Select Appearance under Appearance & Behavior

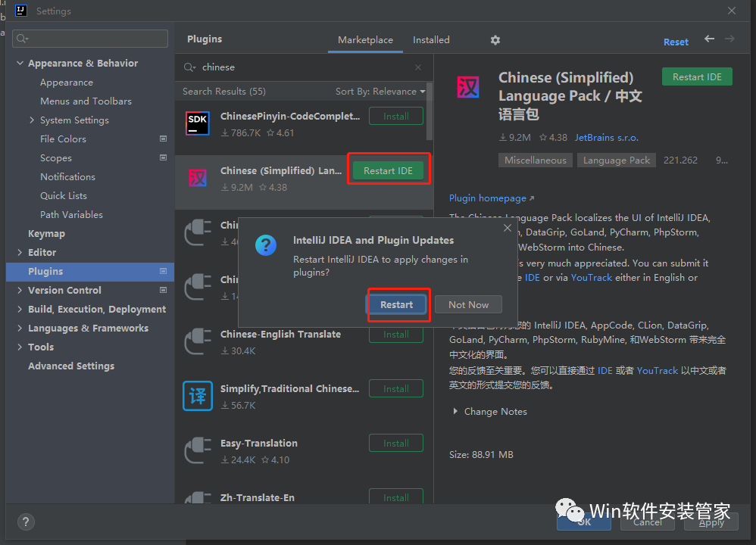pyautogui.click(x=67, y=83)
